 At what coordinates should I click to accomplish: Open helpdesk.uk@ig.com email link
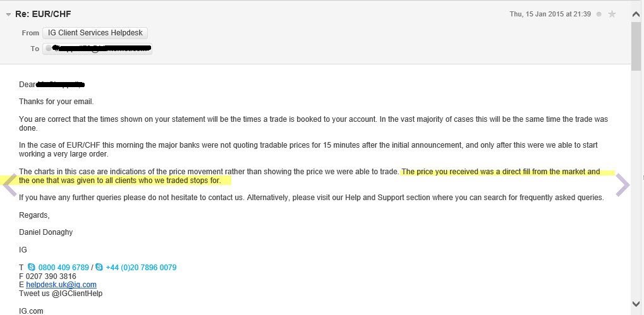tap(61, 285)
